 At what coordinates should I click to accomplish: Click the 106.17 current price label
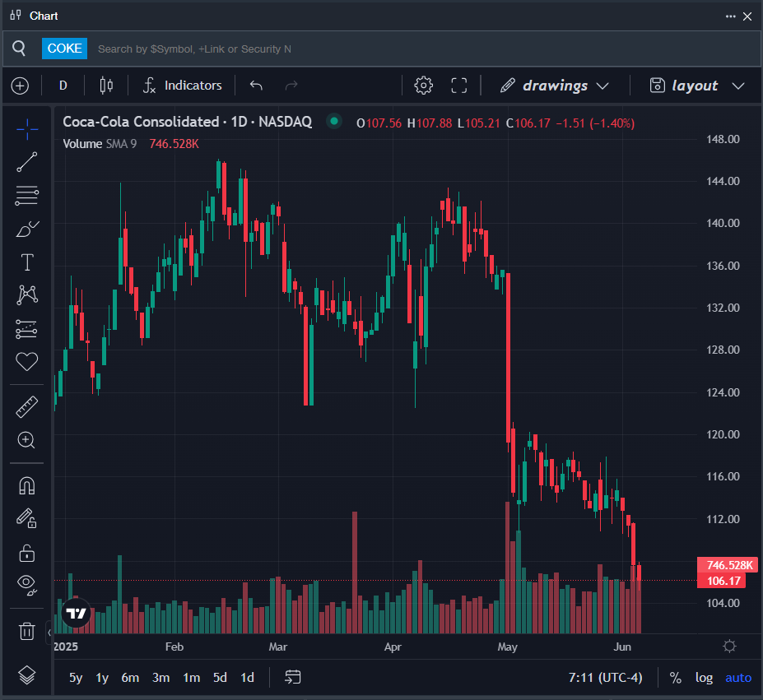coord(721,581)
